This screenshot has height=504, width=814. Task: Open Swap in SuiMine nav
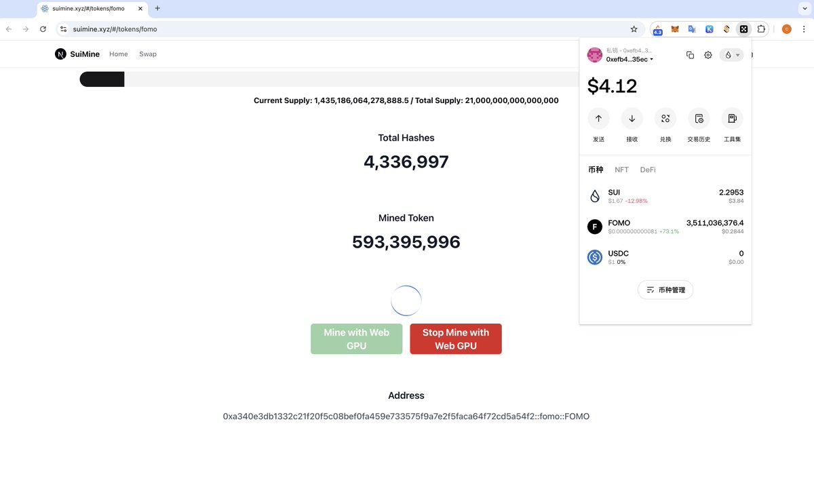point(148,54)
